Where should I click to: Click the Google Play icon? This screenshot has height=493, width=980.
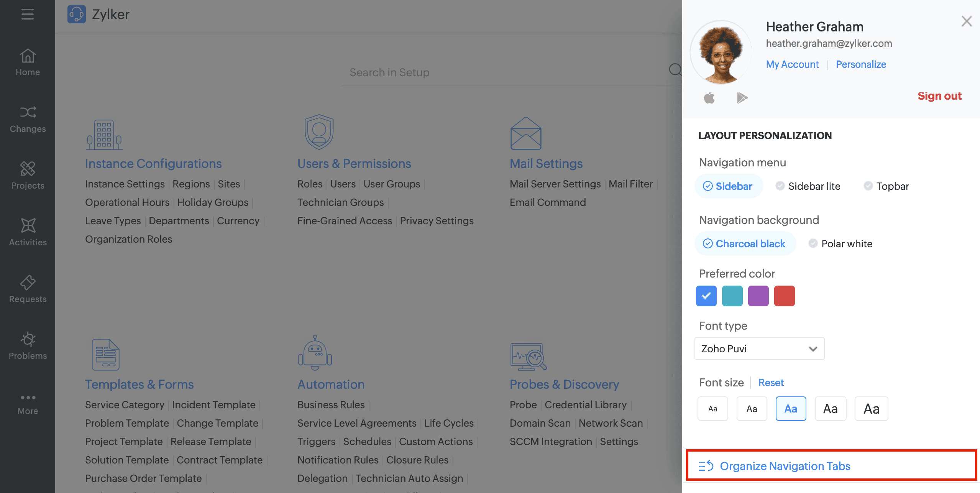(742, 98)
